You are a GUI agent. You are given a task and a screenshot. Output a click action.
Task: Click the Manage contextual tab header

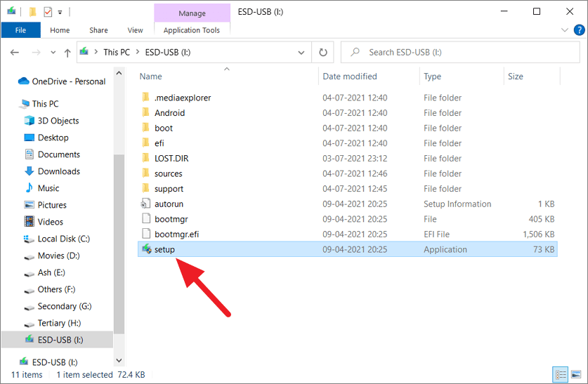(192, 13)
